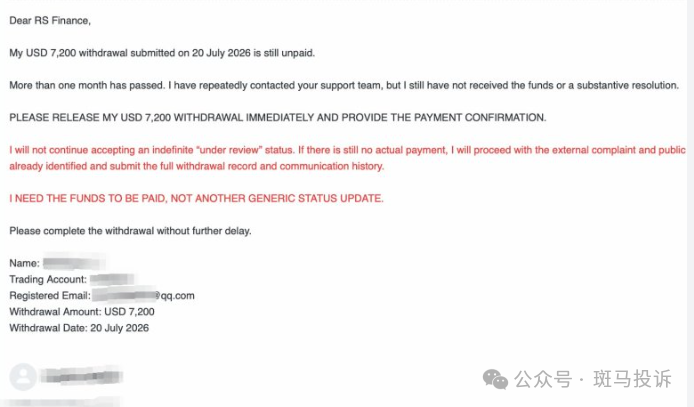Screen dimensions: 694x407
Task: Click "Please complete the withdrawal without further delay"
Action: tap(130, 231)
